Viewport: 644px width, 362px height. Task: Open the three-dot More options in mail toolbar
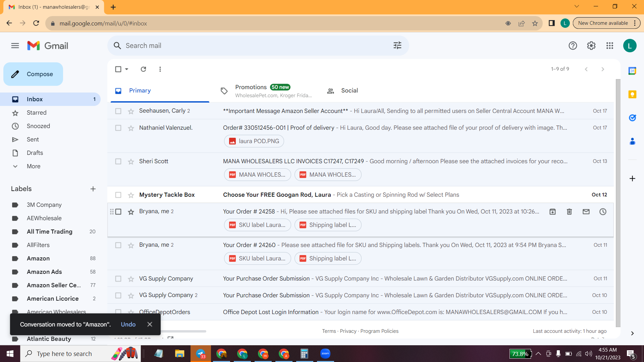pyautogui.click(x=160, y=69)
